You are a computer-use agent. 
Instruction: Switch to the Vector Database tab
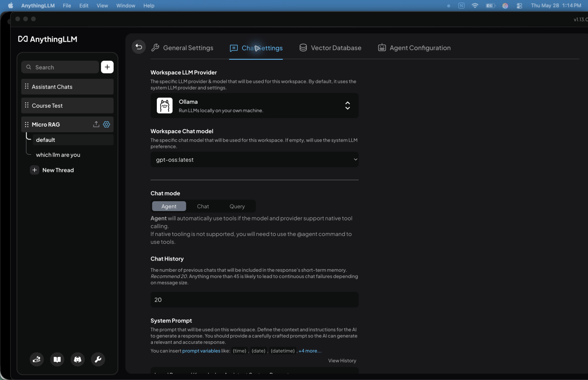tap(330, 47)
